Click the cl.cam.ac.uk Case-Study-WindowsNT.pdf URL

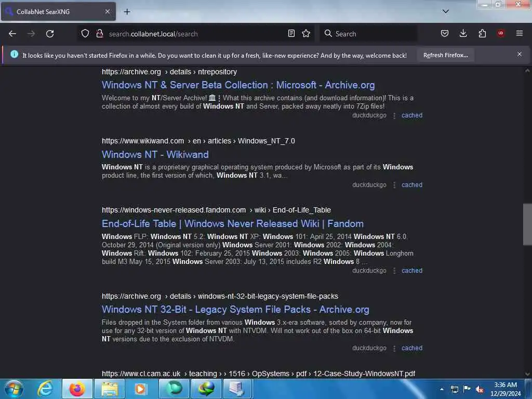click(259, 374)
